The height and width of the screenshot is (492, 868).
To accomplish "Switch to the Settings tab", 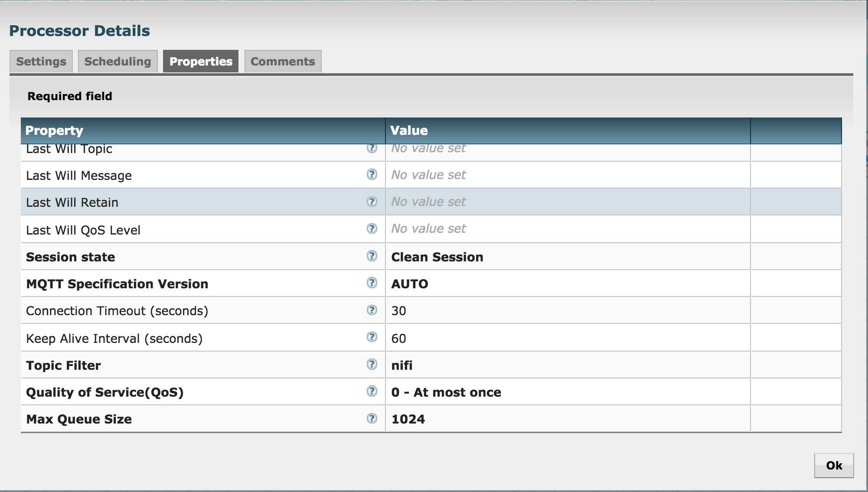I will coord(41,62).
